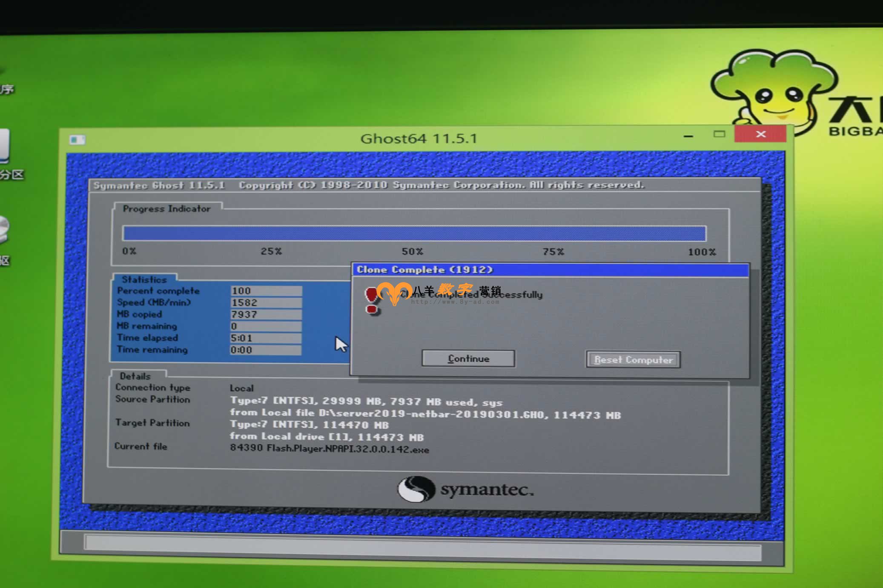This screenshot has width=883, height=588.
Task: Click the Reset Computer button
Action: (633, 360)
